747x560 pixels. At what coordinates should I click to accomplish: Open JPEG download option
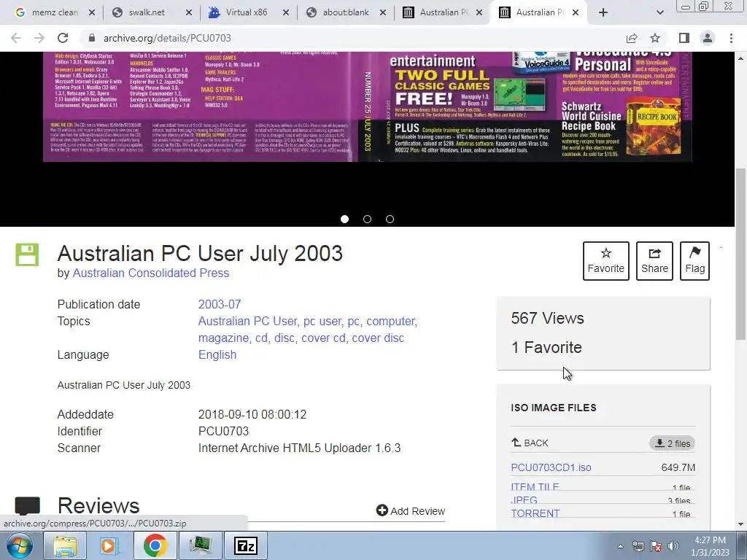click(524, 500)
